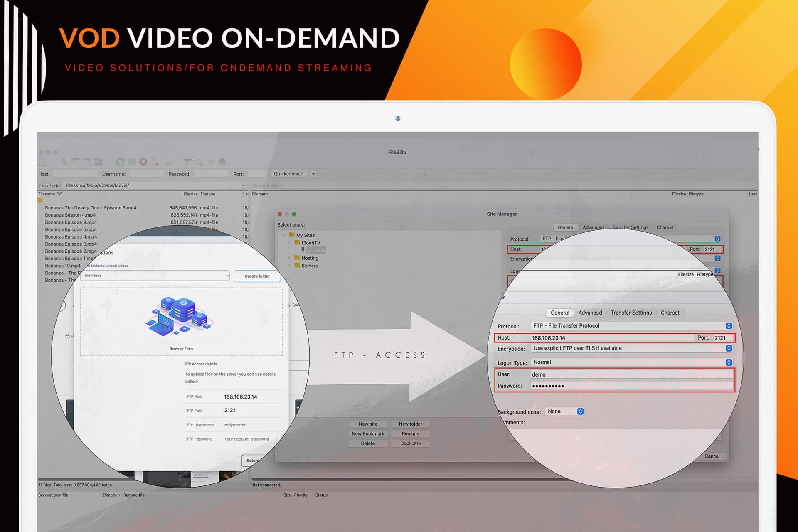This screenshot has height=532, width=798.
Task: Sort local list by Filename header
Action: (47, 194)
